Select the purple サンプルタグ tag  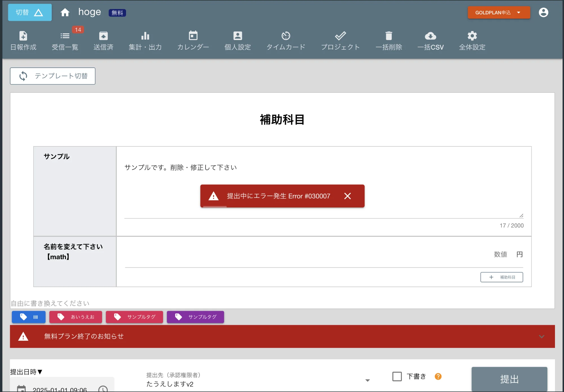tap(195, 317)
